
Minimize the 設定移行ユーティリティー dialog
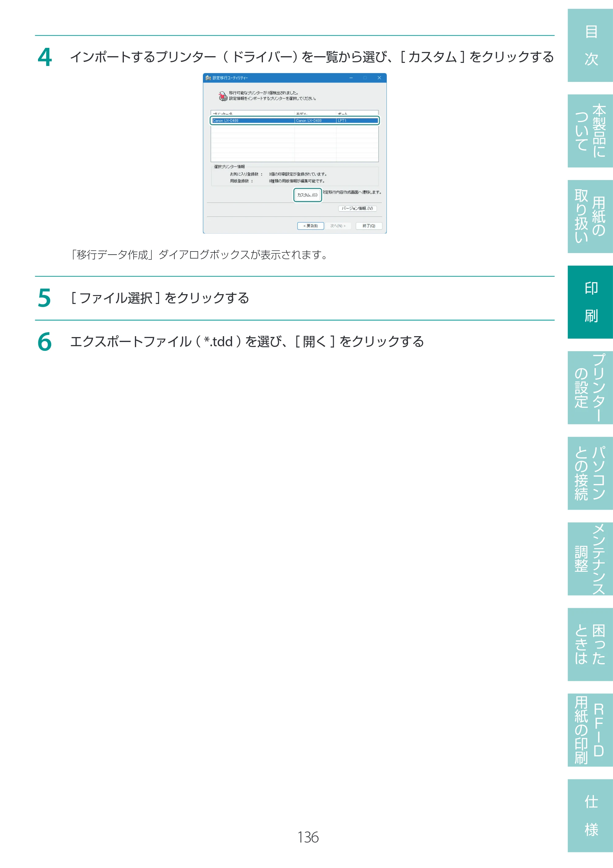click(x=351, y=78)
